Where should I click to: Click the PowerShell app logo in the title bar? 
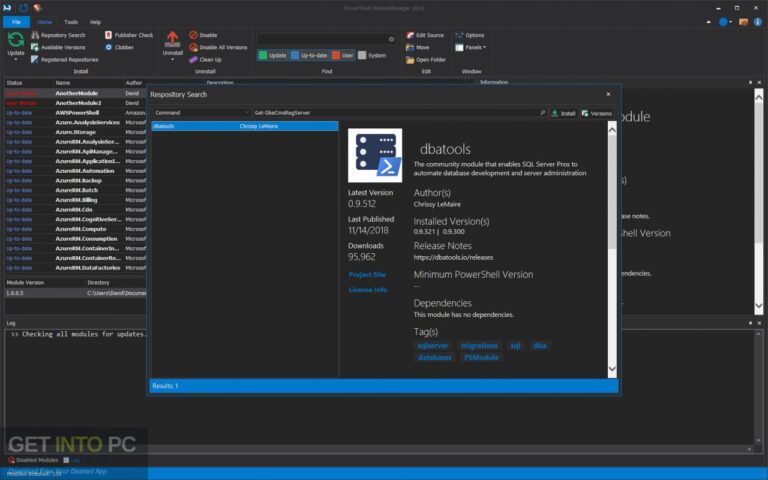[7, 8]
